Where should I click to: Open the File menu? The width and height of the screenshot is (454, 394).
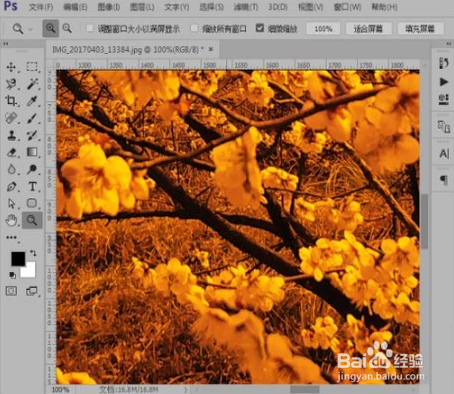41,7
